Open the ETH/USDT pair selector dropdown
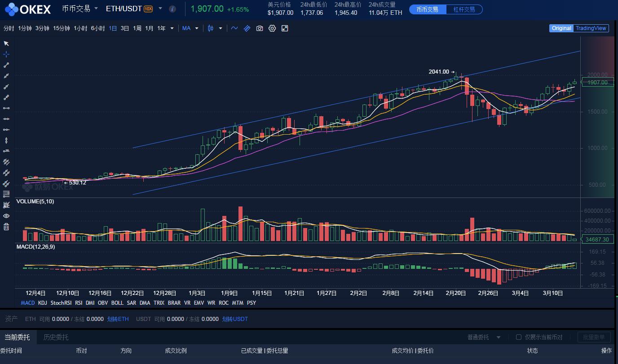The image size is (618, 364). pyautogui.click(x=160, y=9)
